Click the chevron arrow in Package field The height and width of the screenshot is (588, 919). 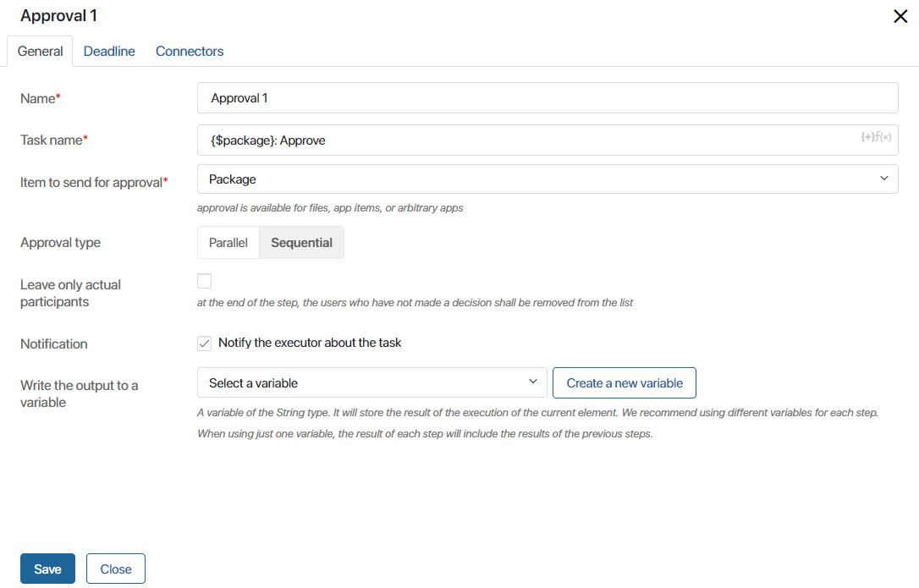pos(883,179)
